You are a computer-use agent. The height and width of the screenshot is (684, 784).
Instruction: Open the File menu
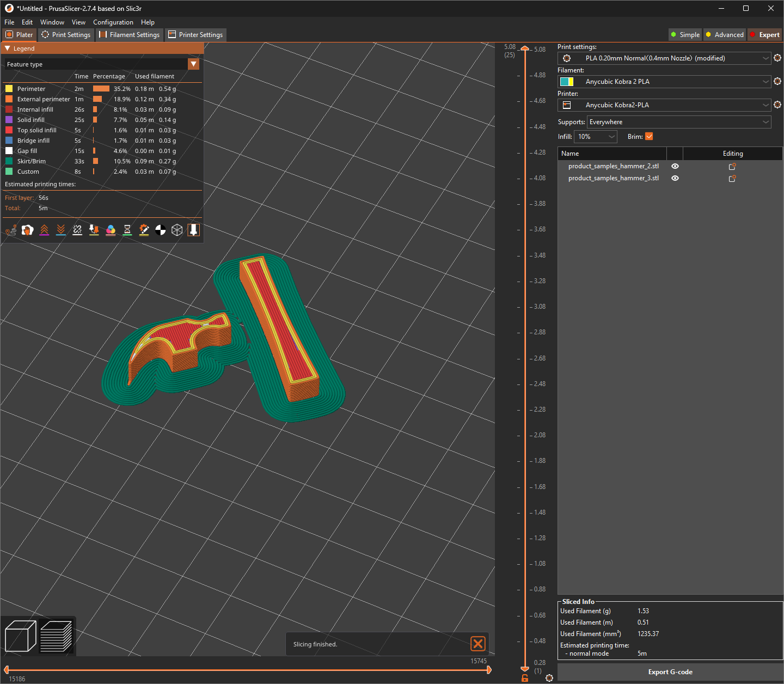(9, 22)
